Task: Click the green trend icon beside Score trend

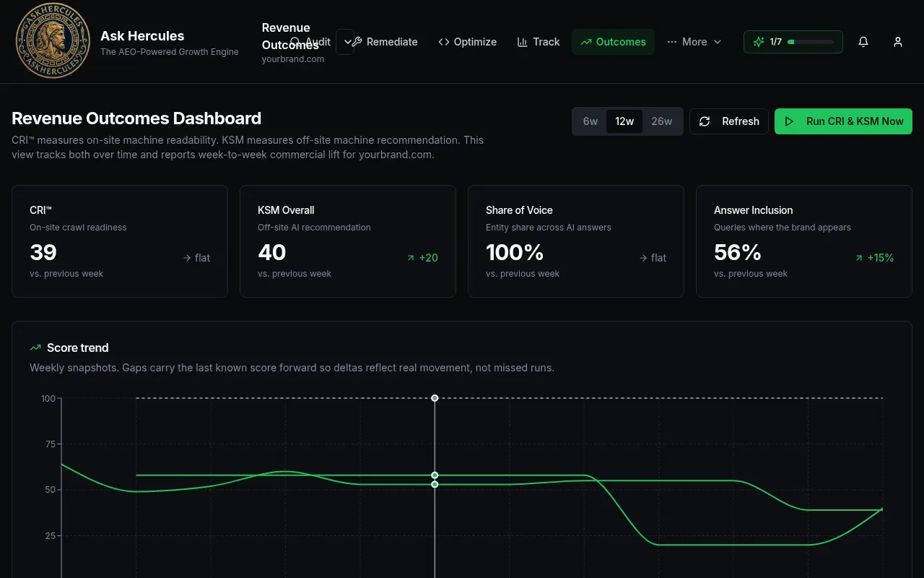Action: (35, 348)
